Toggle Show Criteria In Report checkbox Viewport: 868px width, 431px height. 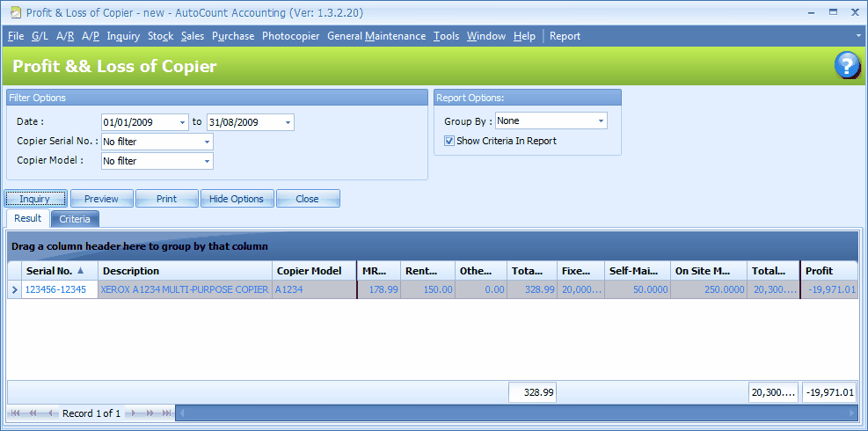[x=449, y=141]
